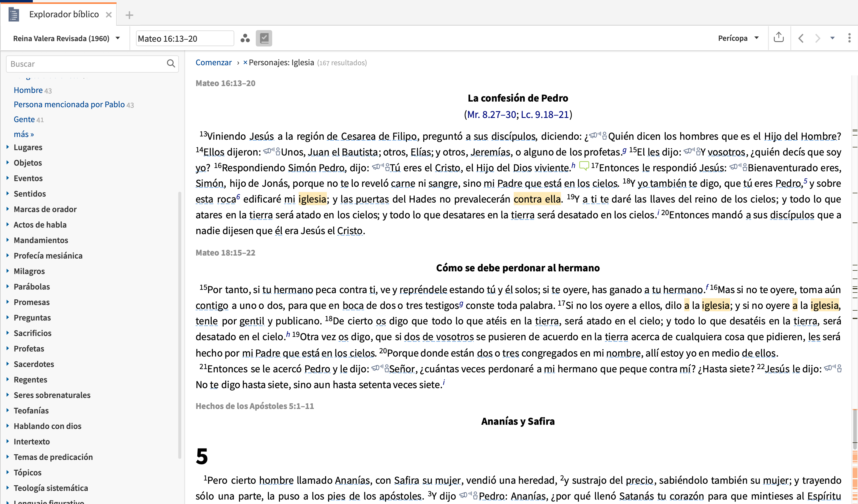Open footnote 6 after roca
Screen dimensions: 858x504
238,197
